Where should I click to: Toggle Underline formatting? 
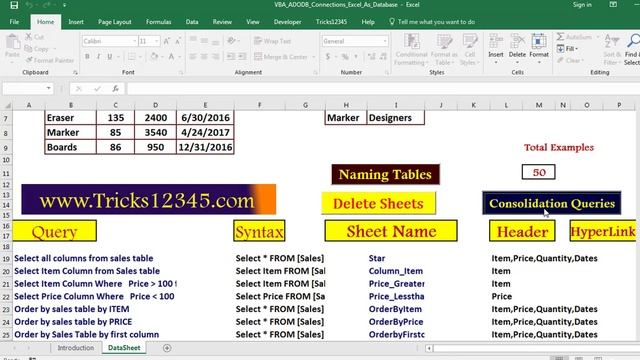109,57
